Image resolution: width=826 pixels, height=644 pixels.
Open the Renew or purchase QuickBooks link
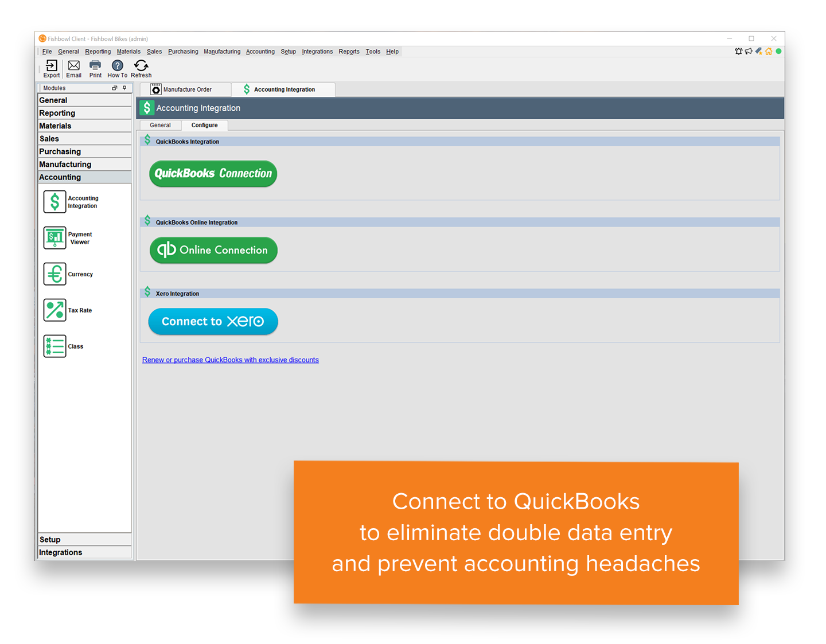pyautogui.click(x=231, y=360)
